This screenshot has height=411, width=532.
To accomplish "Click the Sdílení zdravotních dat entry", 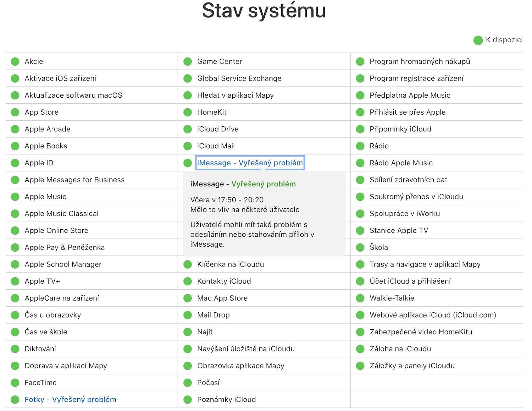I will [x=408, y=180].
